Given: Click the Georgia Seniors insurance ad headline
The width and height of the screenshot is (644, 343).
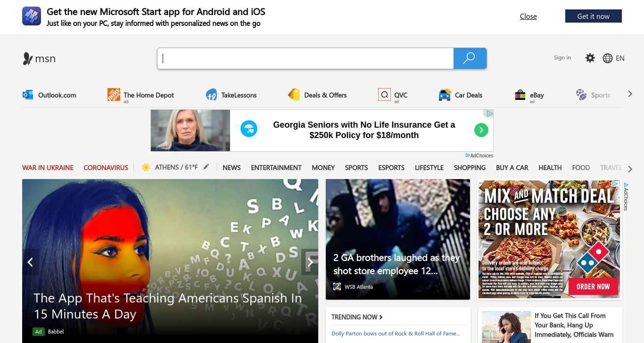Looking at the screenshot, I should [364, 130].
